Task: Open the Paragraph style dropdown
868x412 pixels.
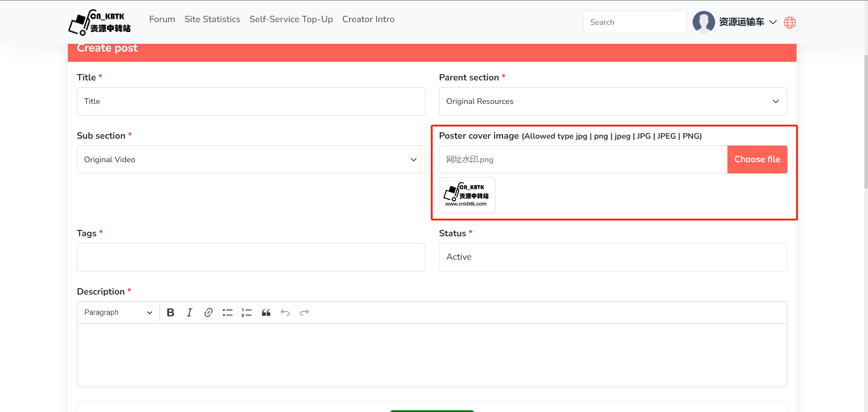Action: click(x=118, y=313)
